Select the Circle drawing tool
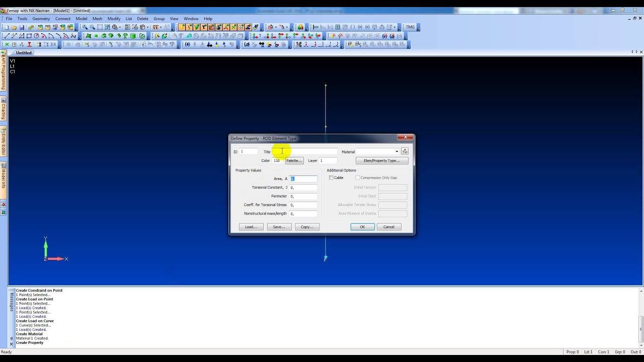 coord(37,36)
